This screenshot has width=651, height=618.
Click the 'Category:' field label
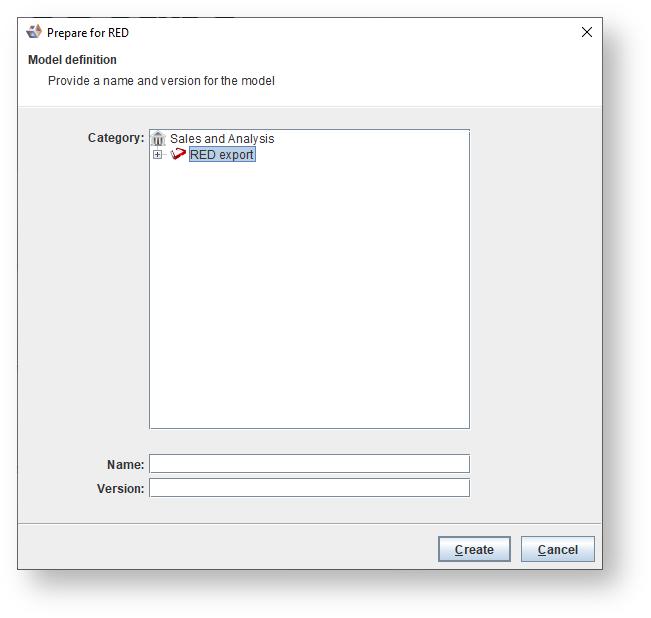[x=116, y=138]
